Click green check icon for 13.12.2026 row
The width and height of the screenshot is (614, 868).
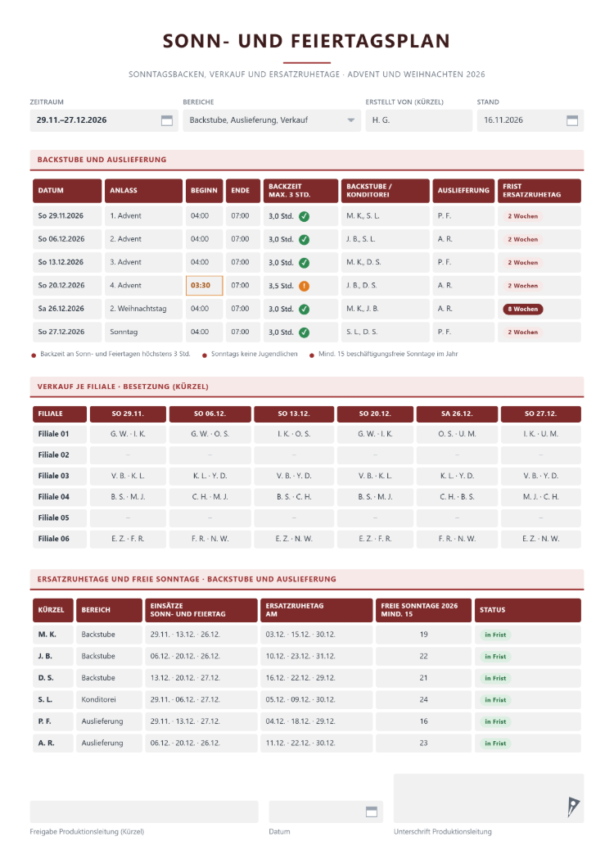click(x=304, y=263)
